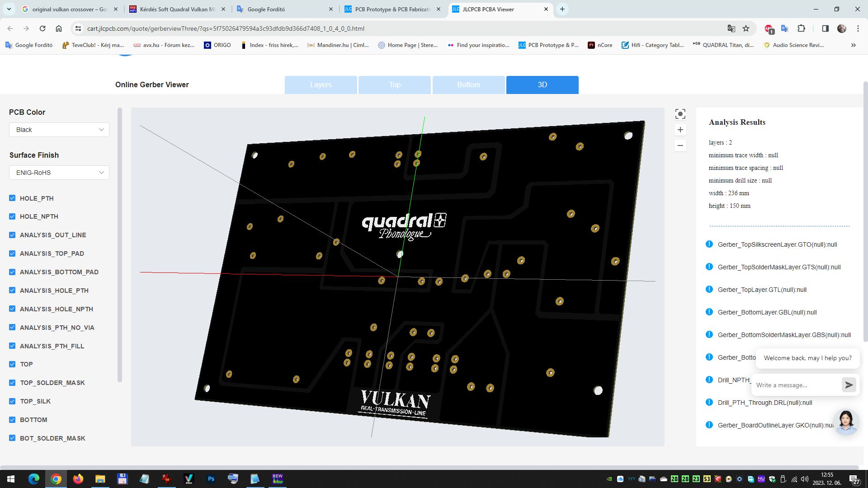Open the Chrome three-dot menu
Image resolution: width=868 pixels, height=488 pixels.
pos(858,28)
